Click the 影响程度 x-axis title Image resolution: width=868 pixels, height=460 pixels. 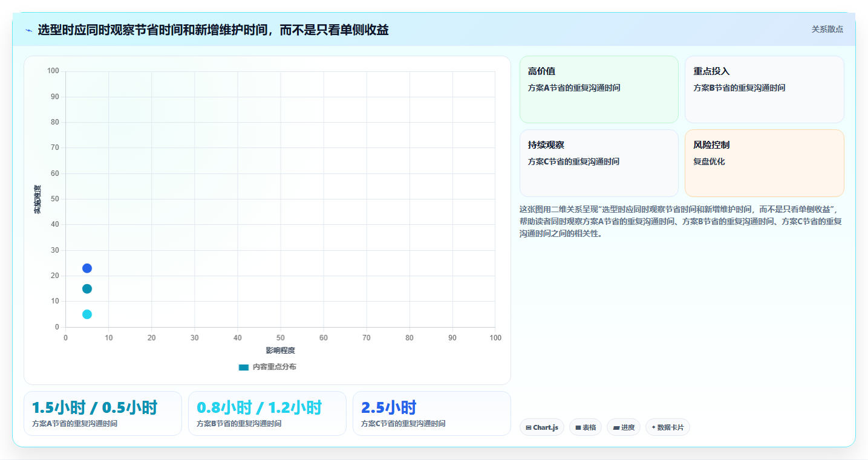click(280, 351)
